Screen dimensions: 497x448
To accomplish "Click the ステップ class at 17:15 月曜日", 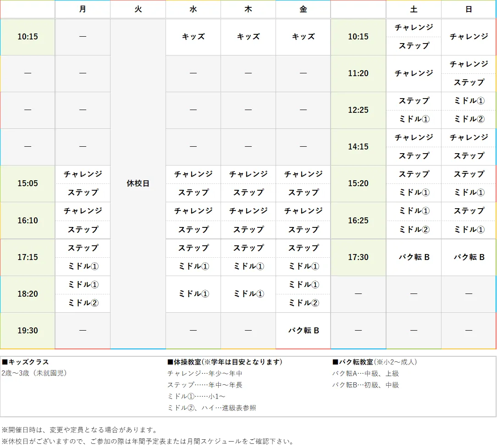I will click(83, 248).
